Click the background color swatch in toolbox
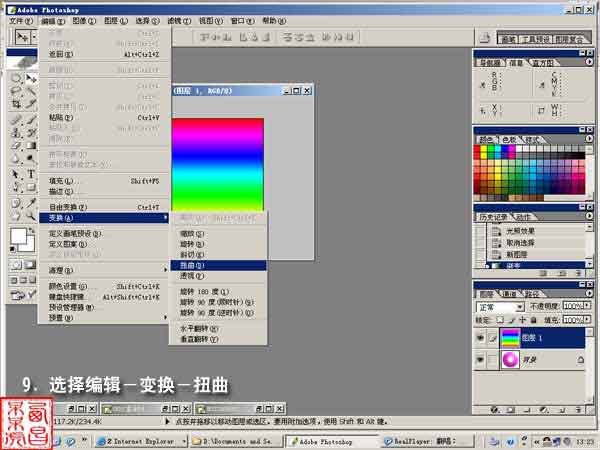 (29, 245)
